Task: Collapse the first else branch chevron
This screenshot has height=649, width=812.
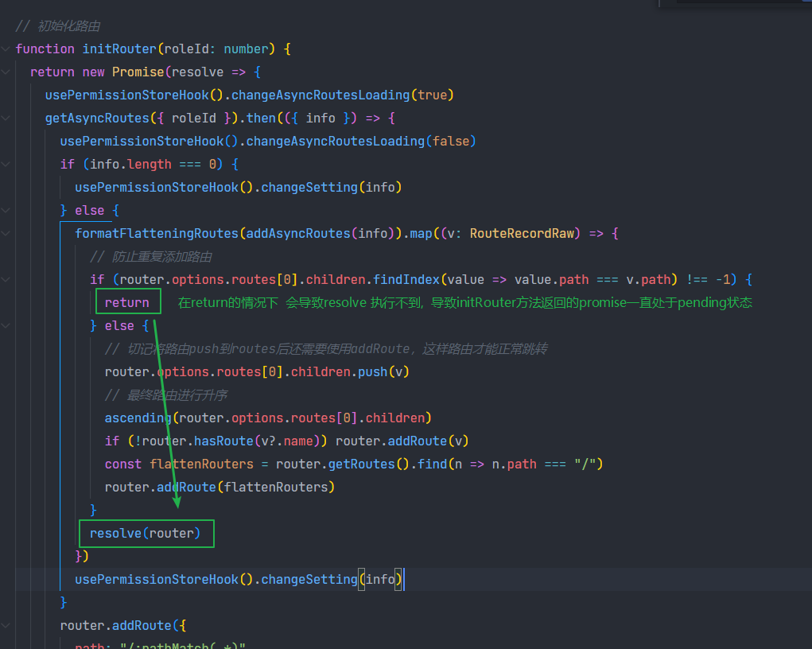Action: [x=6, y=210]
